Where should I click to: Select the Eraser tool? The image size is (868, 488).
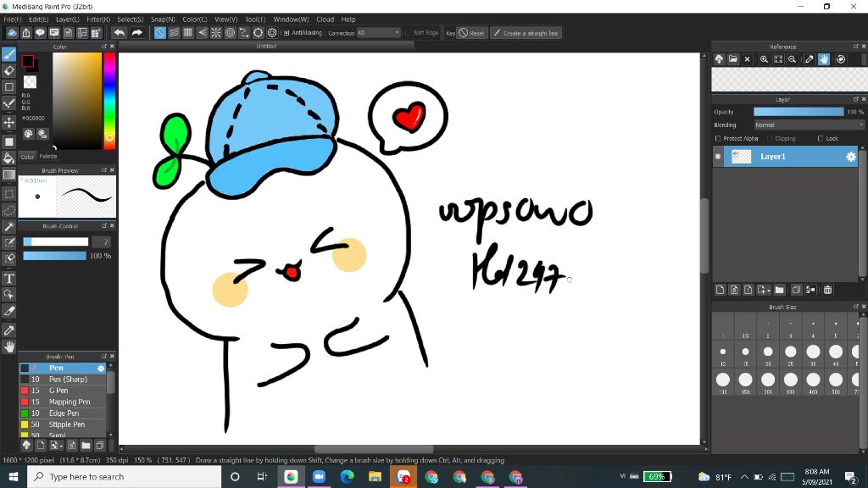point(8,70)
